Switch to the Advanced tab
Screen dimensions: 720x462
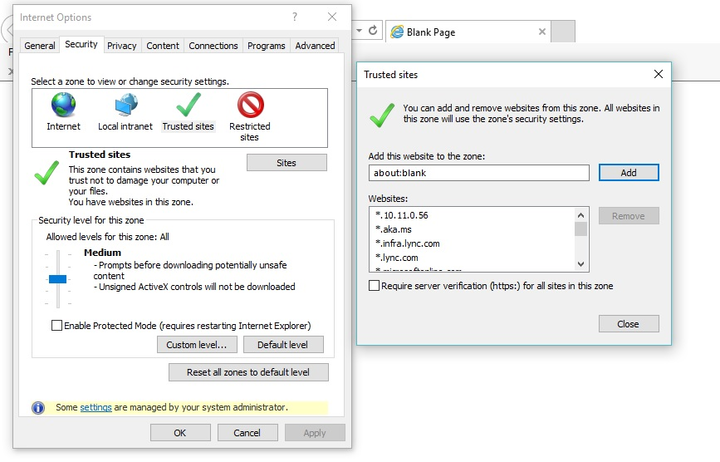(315, 46)
